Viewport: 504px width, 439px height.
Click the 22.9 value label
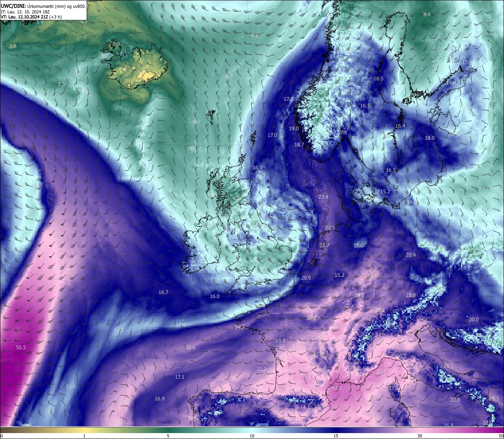point(455,400)
